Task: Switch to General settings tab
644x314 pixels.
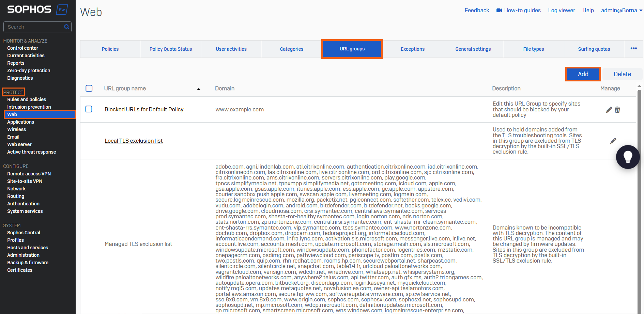Action: coord(473,49)
